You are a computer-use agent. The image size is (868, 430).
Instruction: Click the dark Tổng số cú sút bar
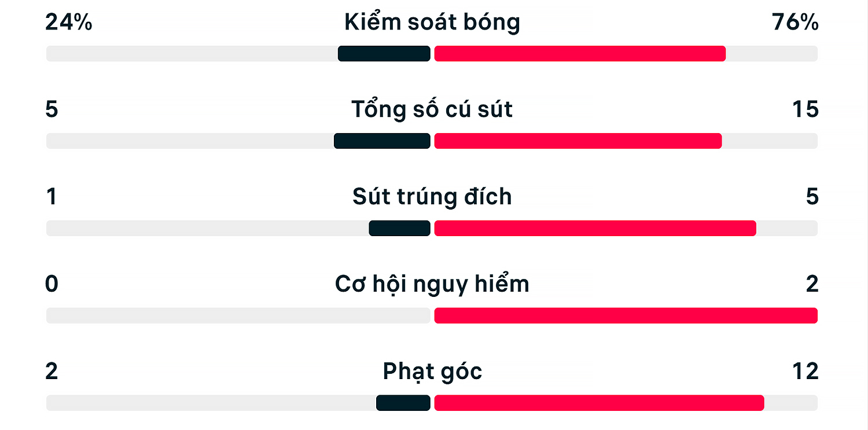click(382, 141)
